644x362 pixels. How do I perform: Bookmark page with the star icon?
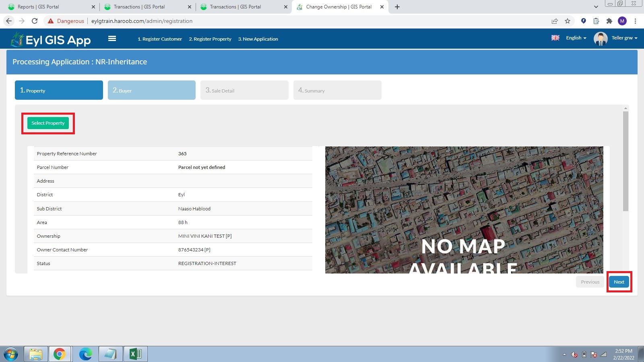(x=568, y=21)
